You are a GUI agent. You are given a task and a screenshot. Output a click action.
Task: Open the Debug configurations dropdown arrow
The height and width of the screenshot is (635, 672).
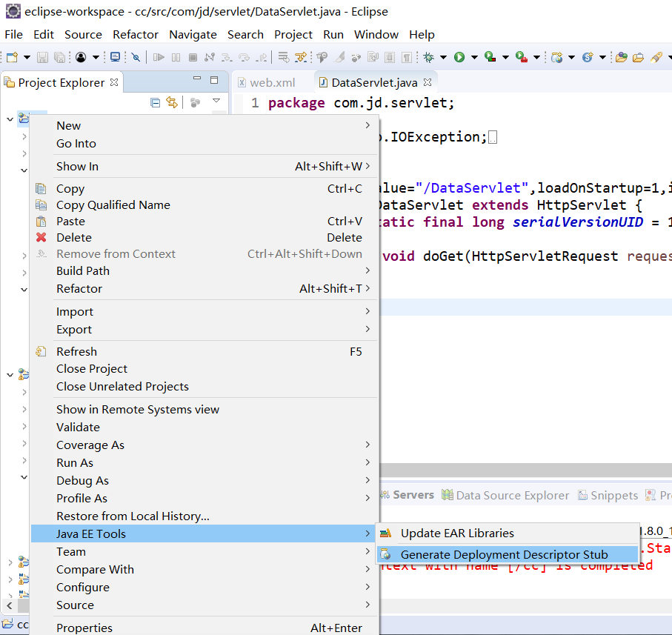pyautogui.click(x=443, y=57)
